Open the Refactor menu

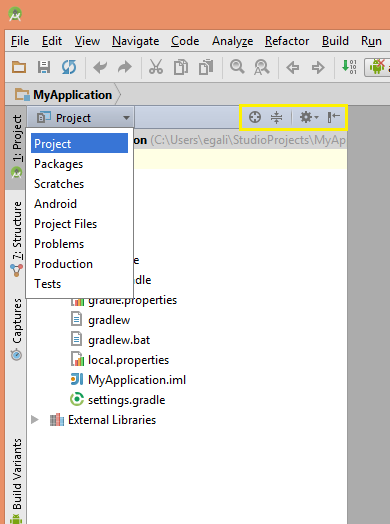point(287,41)
